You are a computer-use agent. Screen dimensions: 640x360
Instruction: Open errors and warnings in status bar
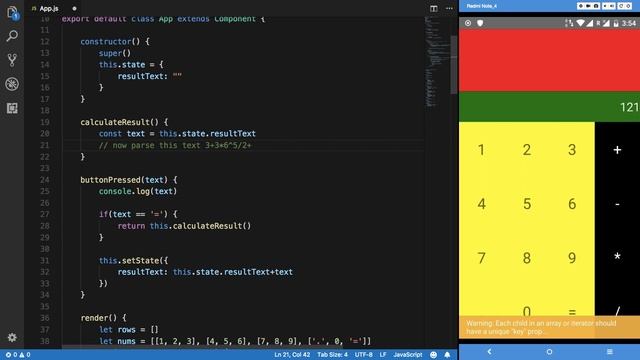(18, 355)
